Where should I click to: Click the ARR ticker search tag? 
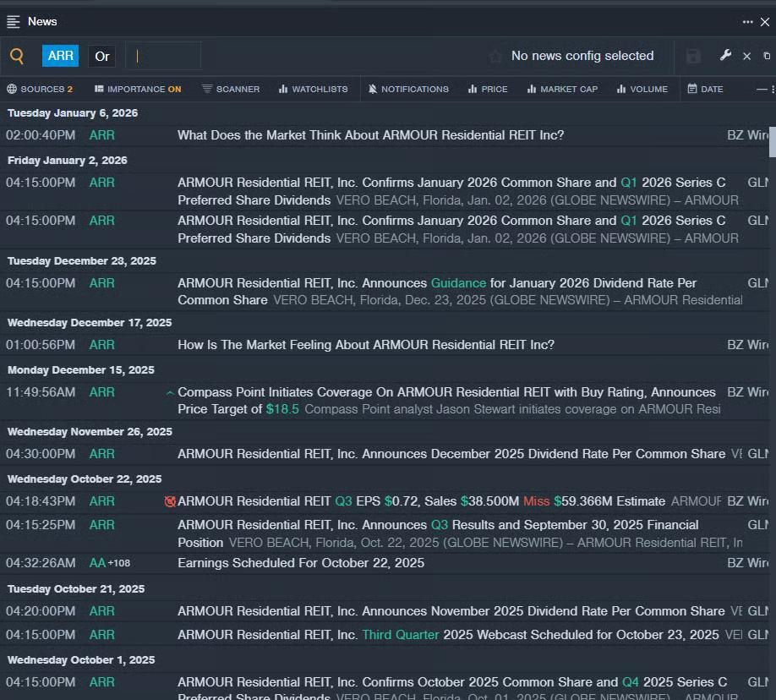(60, 56)
